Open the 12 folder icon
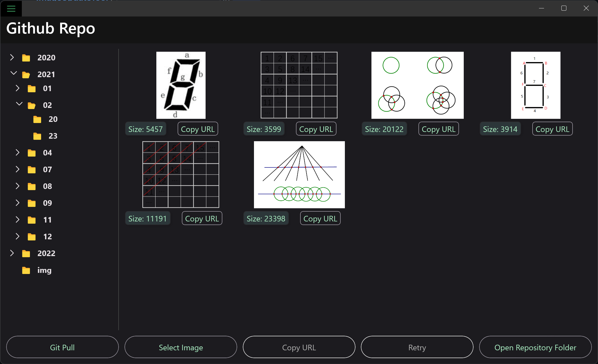Screen dimensions: 598x364 click(x=32, y=236)
